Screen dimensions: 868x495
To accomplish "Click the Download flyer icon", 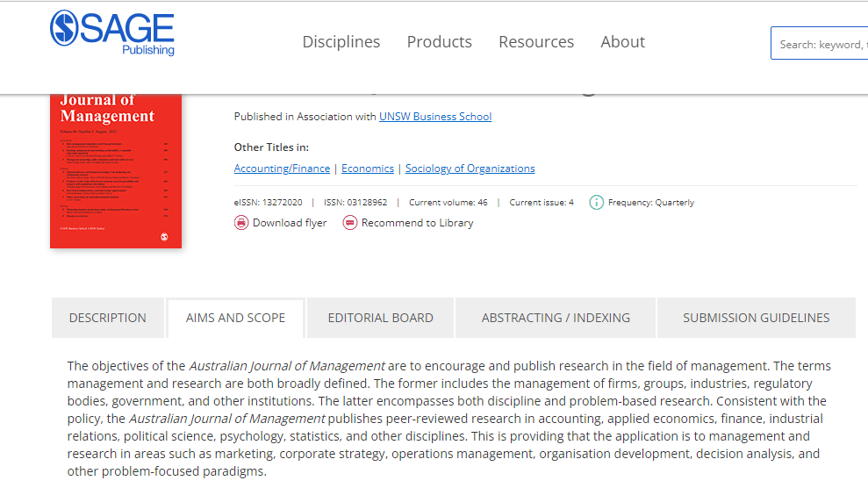I will point(241,223).
